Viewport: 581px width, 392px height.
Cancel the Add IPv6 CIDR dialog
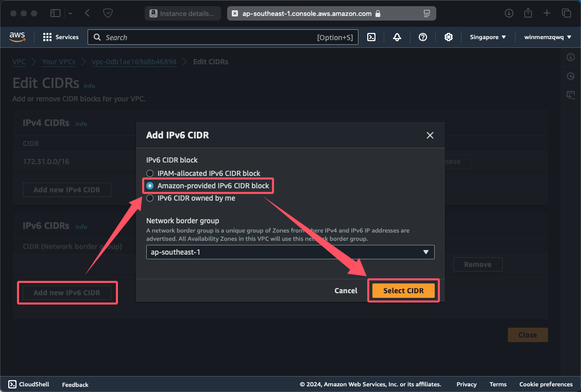(x=346, y=291)
